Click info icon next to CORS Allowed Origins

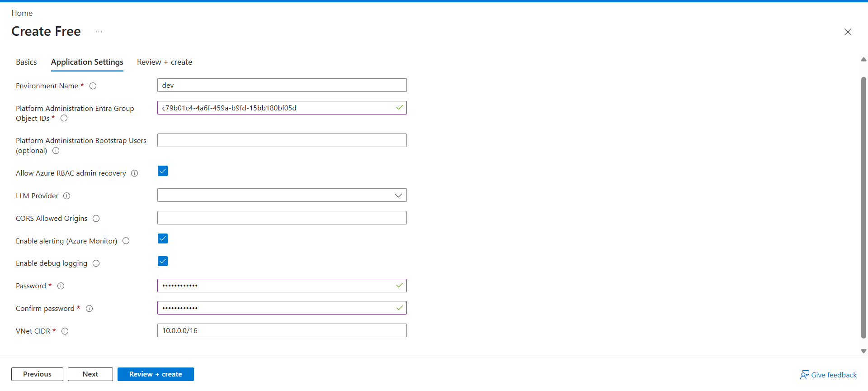96,219
